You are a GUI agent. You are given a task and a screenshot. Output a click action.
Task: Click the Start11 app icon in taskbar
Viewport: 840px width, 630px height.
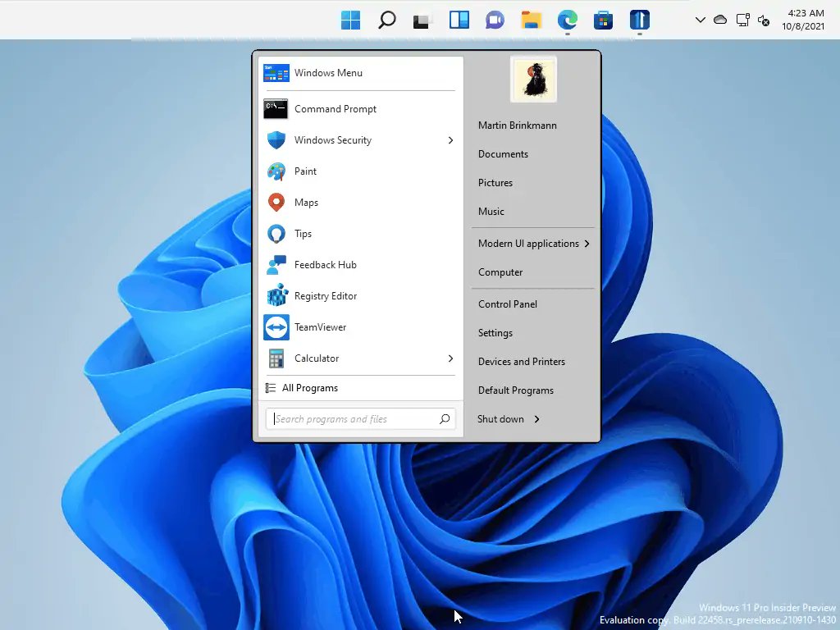pyautogui.click(x=640, y=21)
